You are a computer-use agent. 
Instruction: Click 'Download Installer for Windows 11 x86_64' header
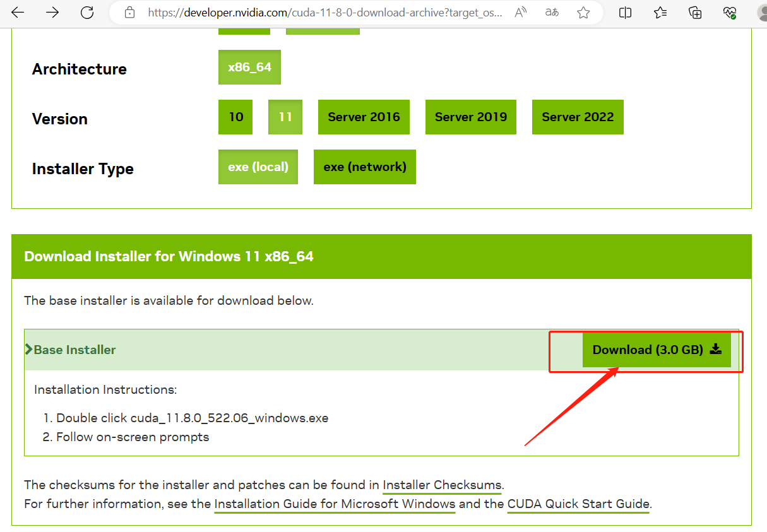coord(169,256)
